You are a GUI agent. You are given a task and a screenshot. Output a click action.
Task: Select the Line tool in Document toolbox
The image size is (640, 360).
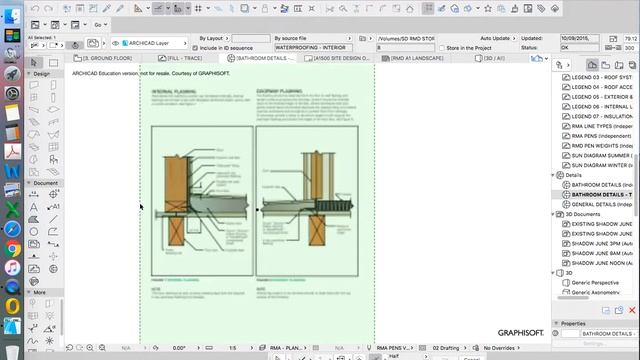53,220
